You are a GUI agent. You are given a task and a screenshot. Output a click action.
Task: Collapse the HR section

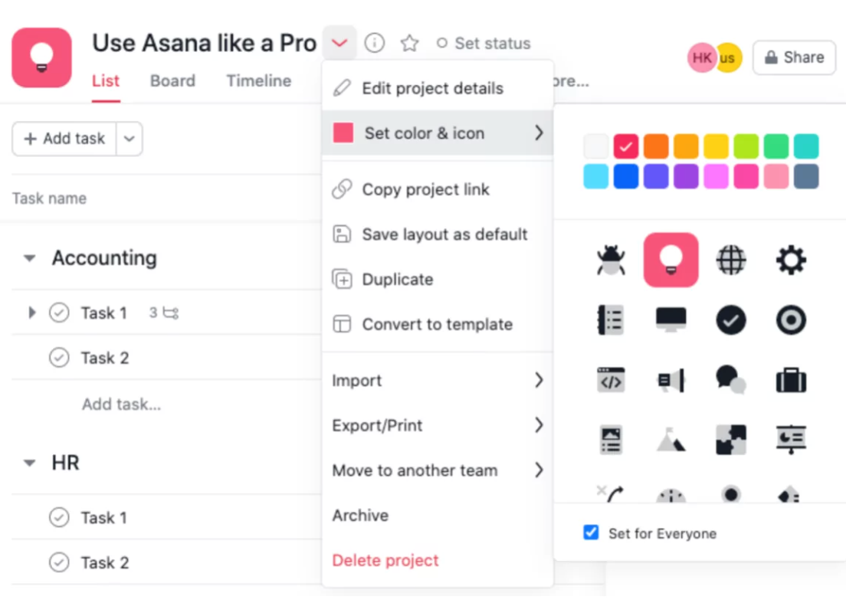coord(30,463)
